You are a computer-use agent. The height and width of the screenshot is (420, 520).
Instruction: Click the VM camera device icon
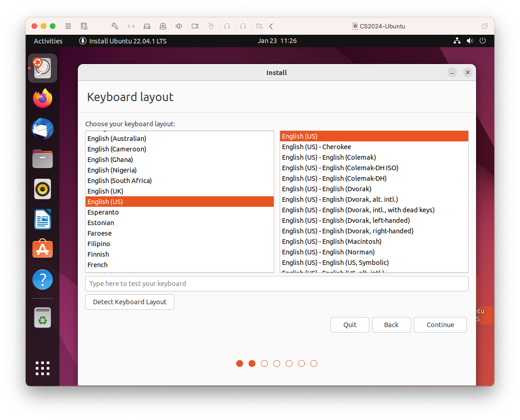coord(195,26)
